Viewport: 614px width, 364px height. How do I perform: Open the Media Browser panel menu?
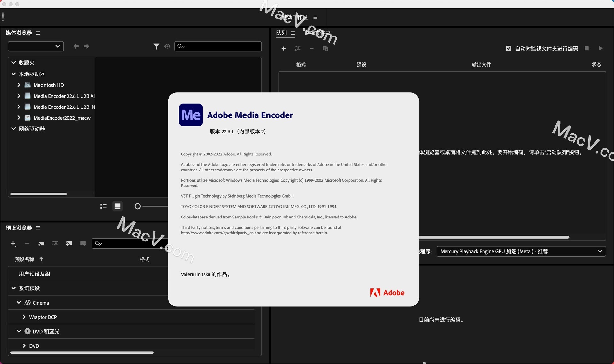pyautogui.click(x=38, y=33)
